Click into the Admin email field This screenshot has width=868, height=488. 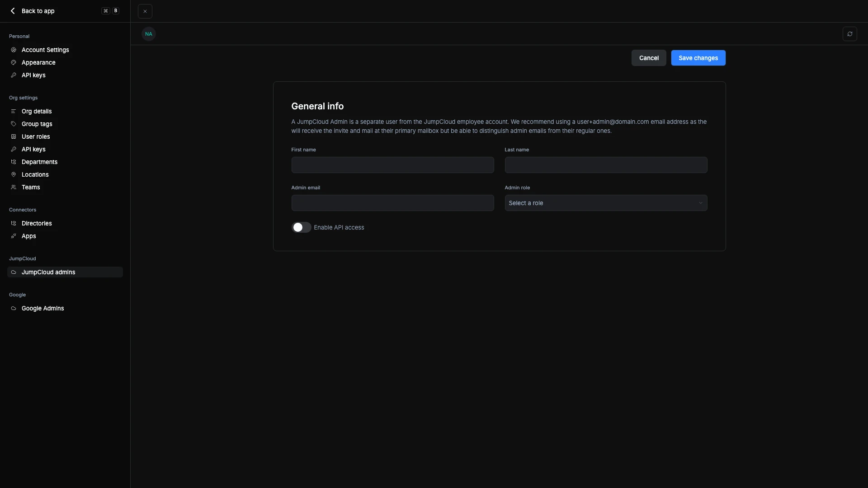pos(392,203)
